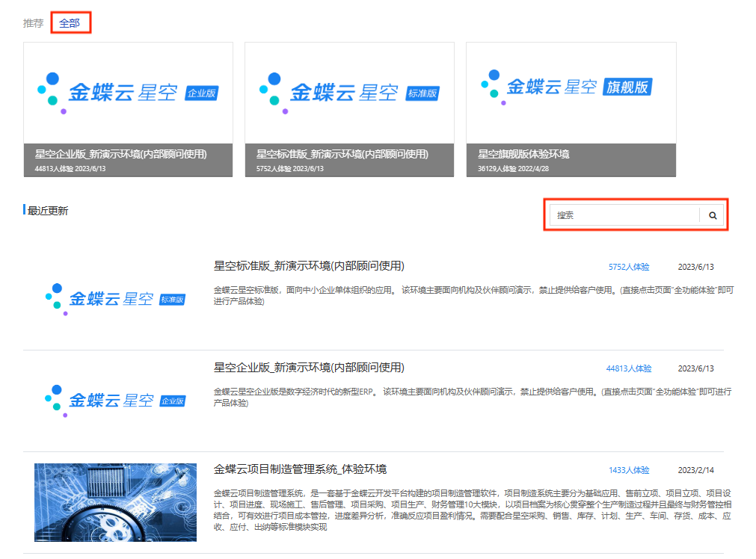Open list title 星空标准版_新演示环境(内部顾问使用)

pos(309,266)
